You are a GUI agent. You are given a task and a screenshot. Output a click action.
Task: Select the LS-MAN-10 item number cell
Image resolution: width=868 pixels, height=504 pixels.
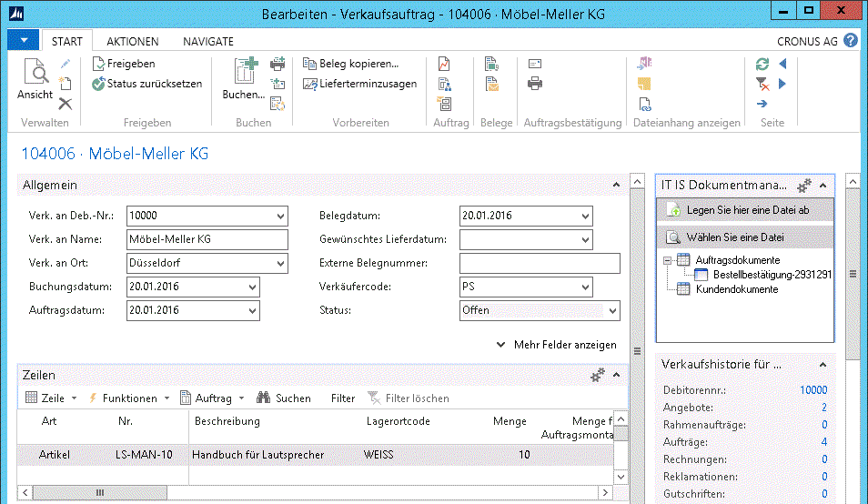(x=144, y=455)
